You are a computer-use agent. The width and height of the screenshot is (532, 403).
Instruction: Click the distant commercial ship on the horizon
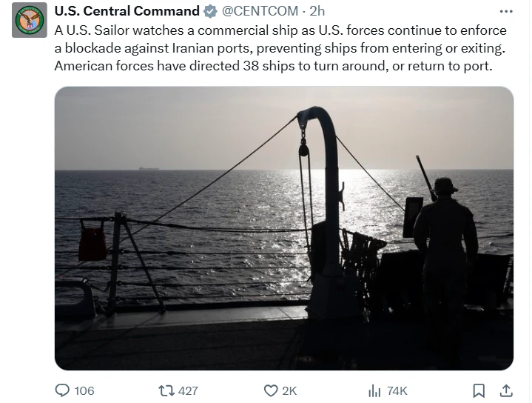coord(149,168)
